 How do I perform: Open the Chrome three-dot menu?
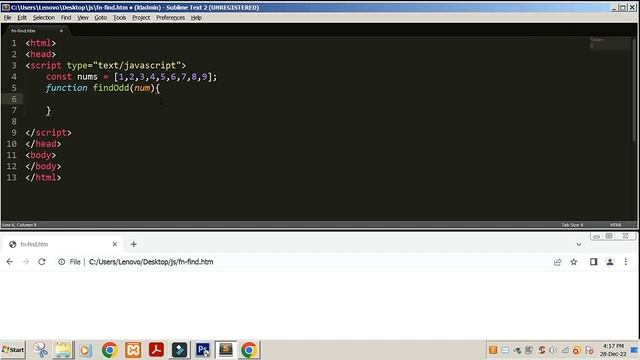pyautogui.click(x=626, y=262)
